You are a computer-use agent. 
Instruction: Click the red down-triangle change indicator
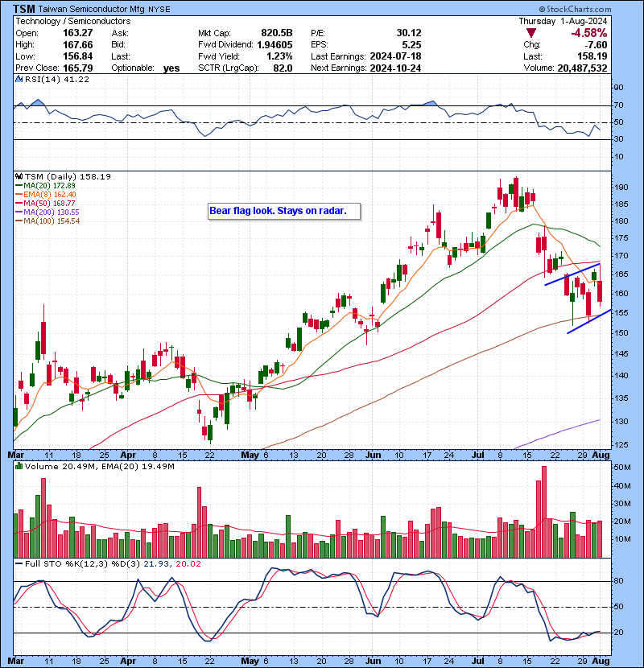(x=530, y=33)
